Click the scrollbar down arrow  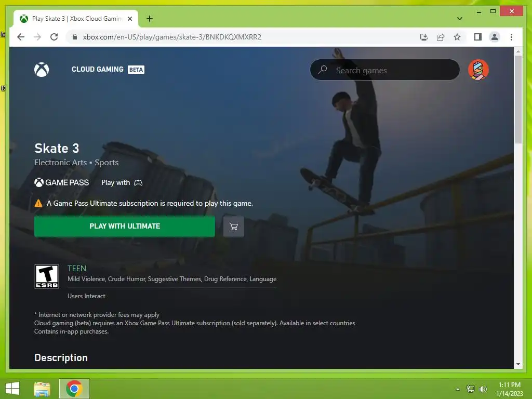point(518,364)
